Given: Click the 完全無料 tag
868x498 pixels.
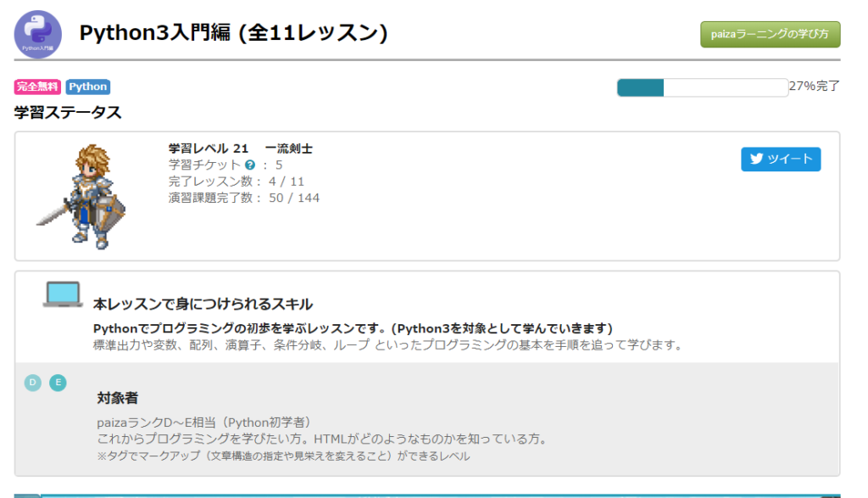Looking at the screenshot, I should point(37,87).
